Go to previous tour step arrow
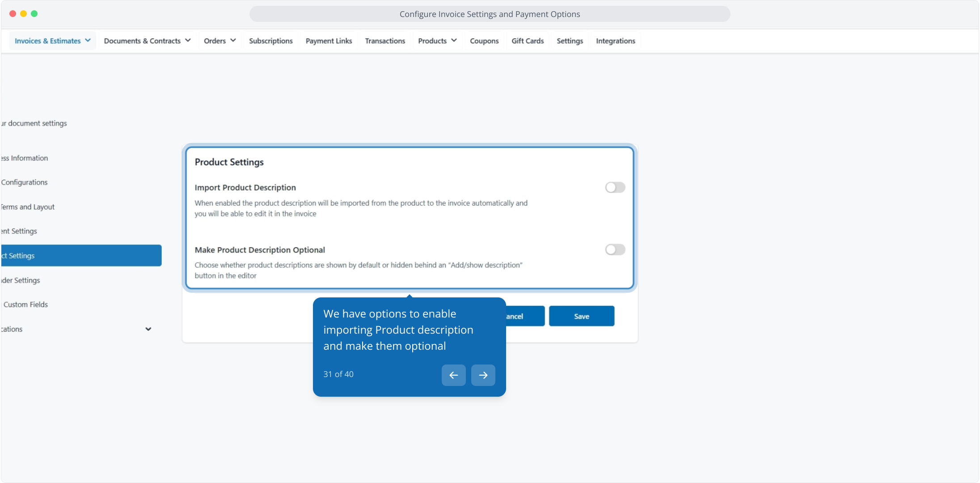This screenshot has width=980, height=483. [x=453, y=375]
